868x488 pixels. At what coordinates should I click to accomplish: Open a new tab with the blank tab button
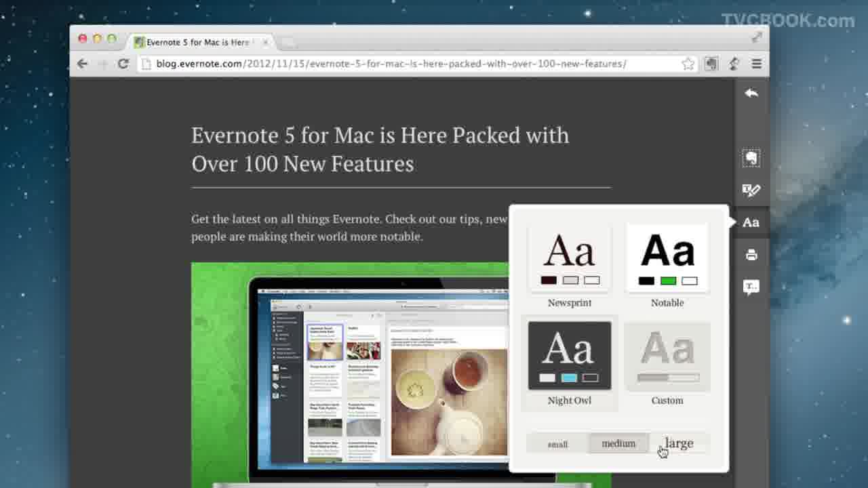click(x=289, y=43)
